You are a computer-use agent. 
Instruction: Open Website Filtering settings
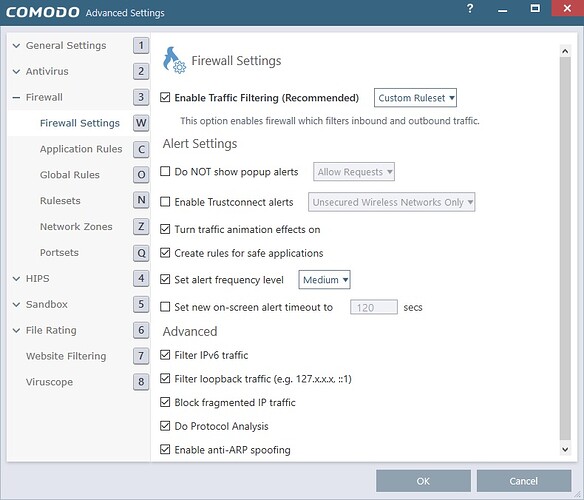point(66,356)
